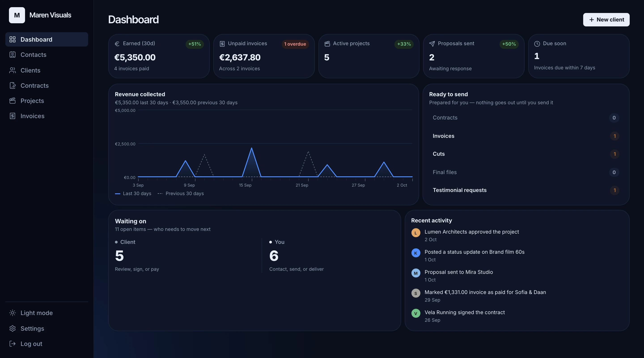
Task: Click the Clients people icon
Action: (x=13, y=70)
